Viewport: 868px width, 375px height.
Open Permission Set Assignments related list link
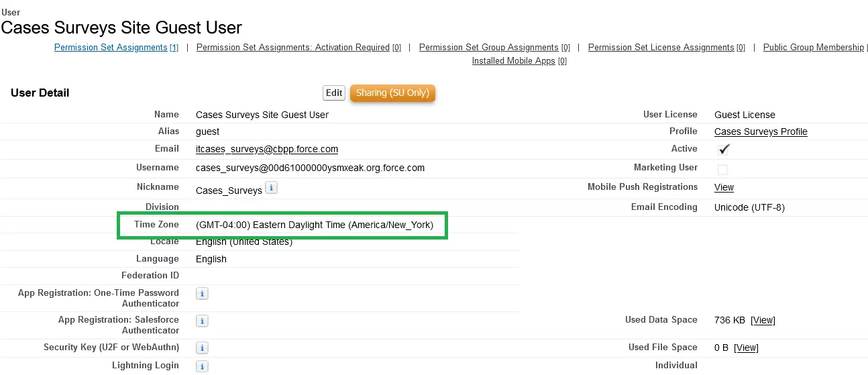[116, 48]
